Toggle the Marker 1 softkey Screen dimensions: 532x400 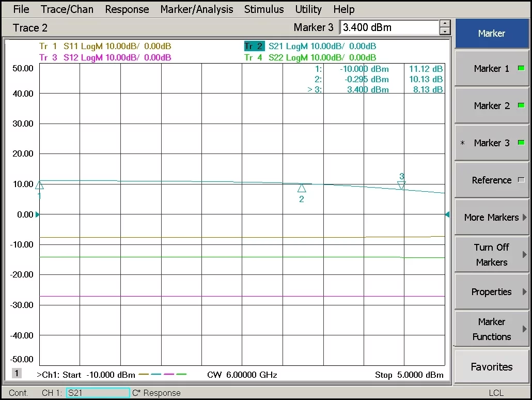click(492, 69)
